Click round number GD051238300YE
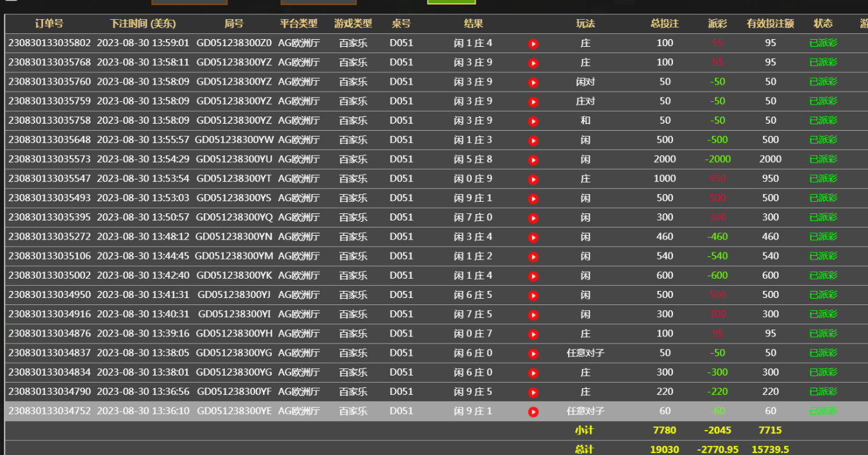This screenshot has width=868, height=455. point(234,411)
